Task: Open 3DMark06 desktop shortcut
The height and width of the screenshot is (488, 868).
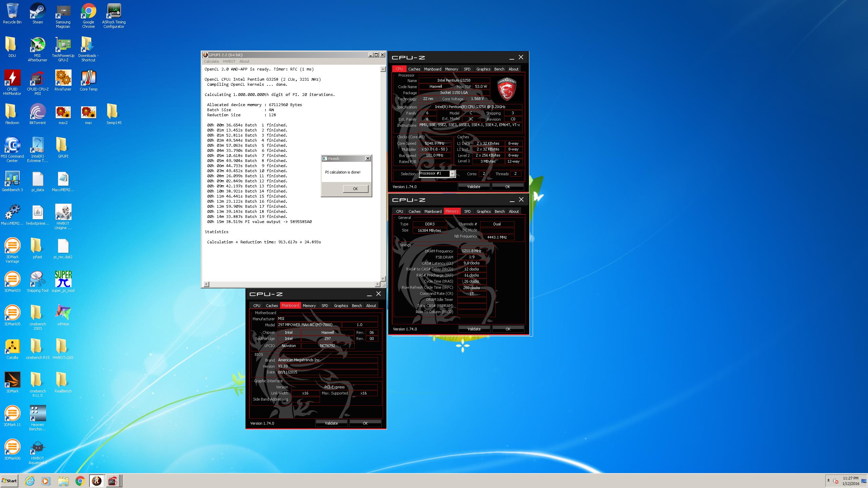Action: coord(12,450)
